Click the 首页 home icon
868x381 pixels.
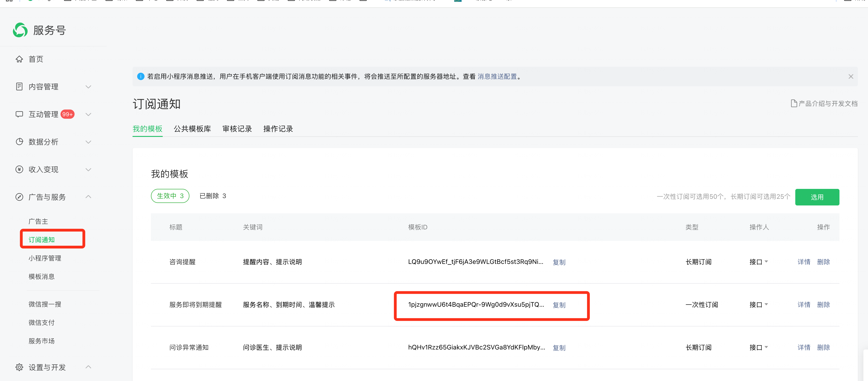[19, 59]
